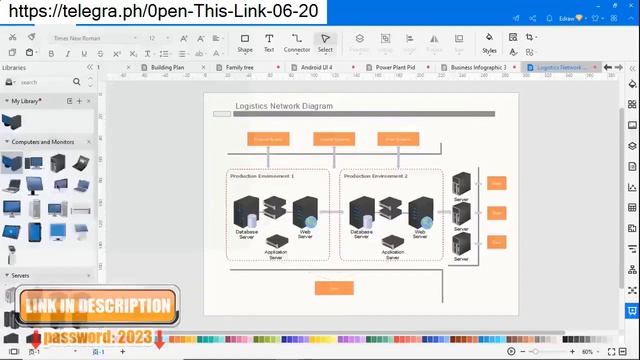Open the highlighted comments panel icon
Screen dimensions: 640x360
pos(632,311)
